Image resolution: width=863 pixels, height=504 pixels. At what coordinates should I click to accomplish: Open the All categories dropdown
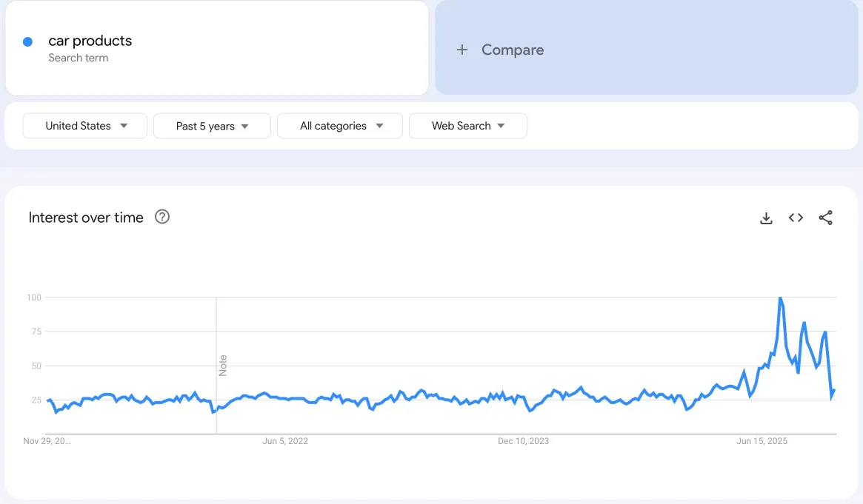340,126
